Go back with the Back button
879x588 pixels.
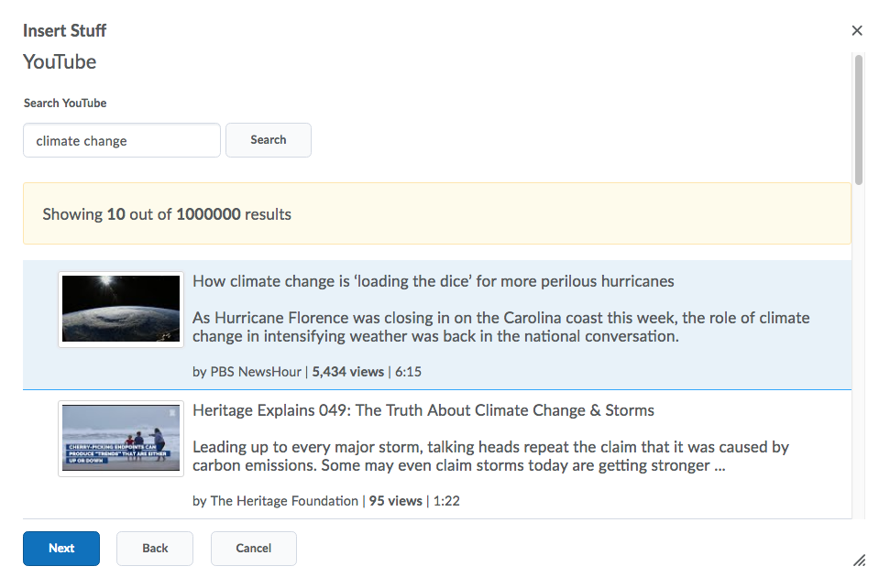coord(155,549)
